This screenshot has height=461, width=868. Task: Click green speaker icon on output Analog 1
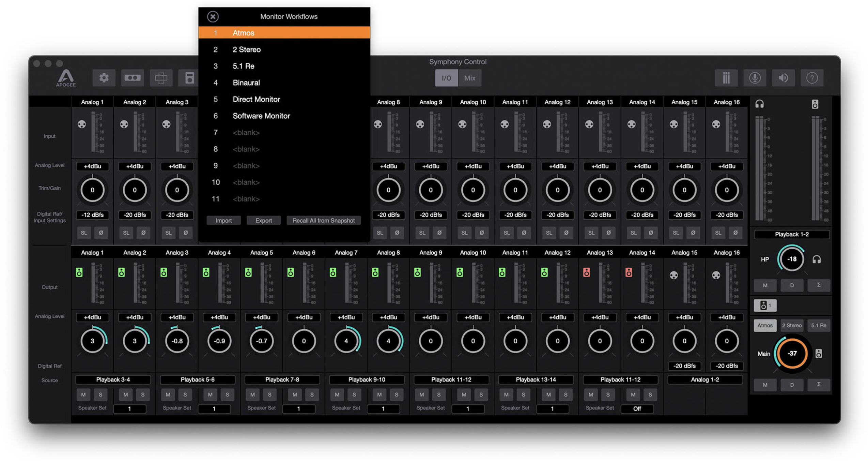(79, 272)
